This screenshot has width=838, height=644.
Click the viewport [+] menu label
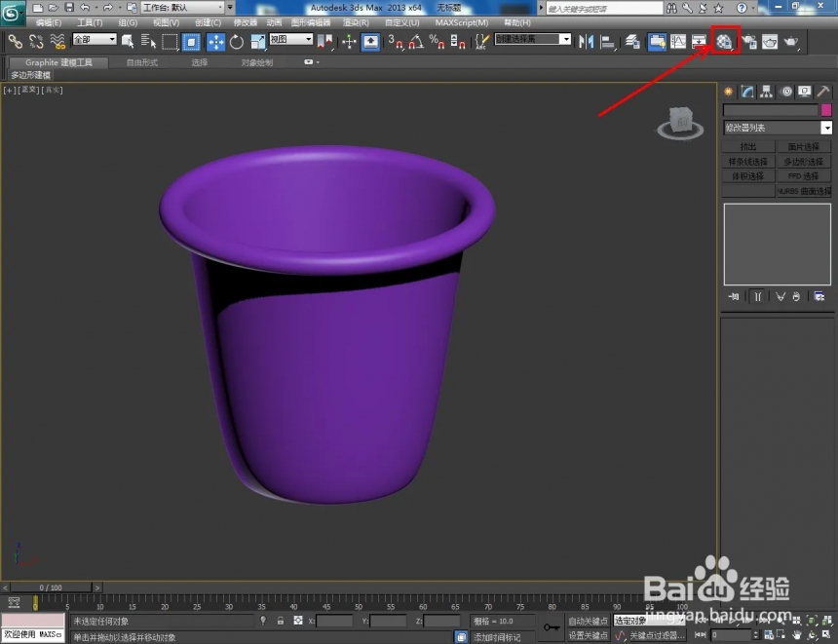tap(9, 90)
